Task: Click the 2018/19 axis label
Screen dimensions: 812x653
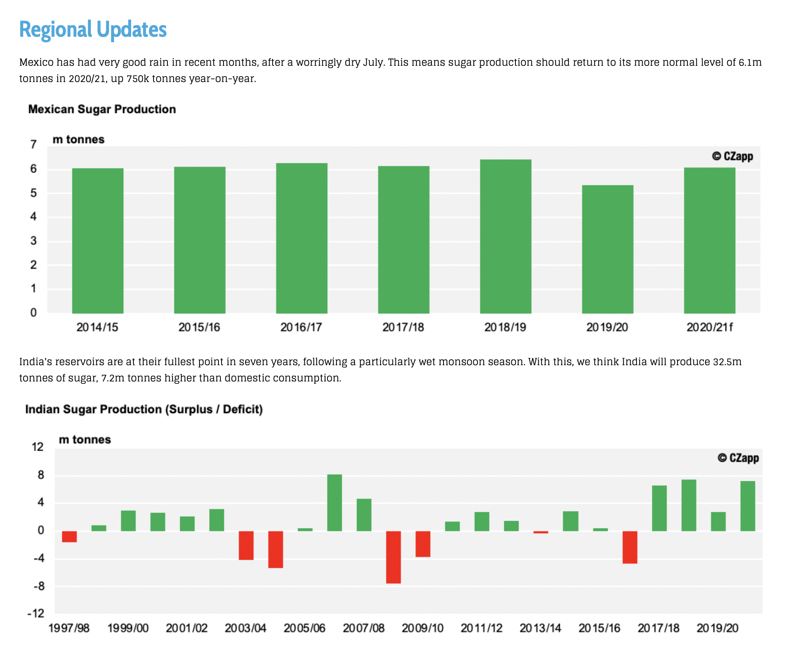Action: coord(505,327)
